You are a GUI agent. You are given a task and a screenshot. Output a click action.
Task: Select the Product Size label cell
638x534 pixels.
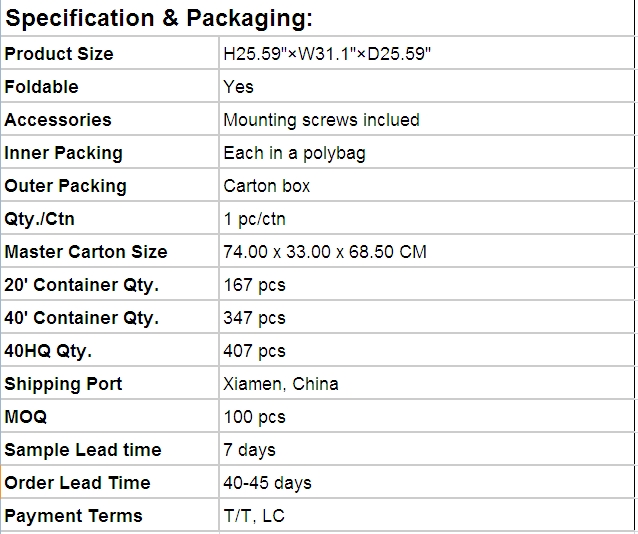coord(110,53)
